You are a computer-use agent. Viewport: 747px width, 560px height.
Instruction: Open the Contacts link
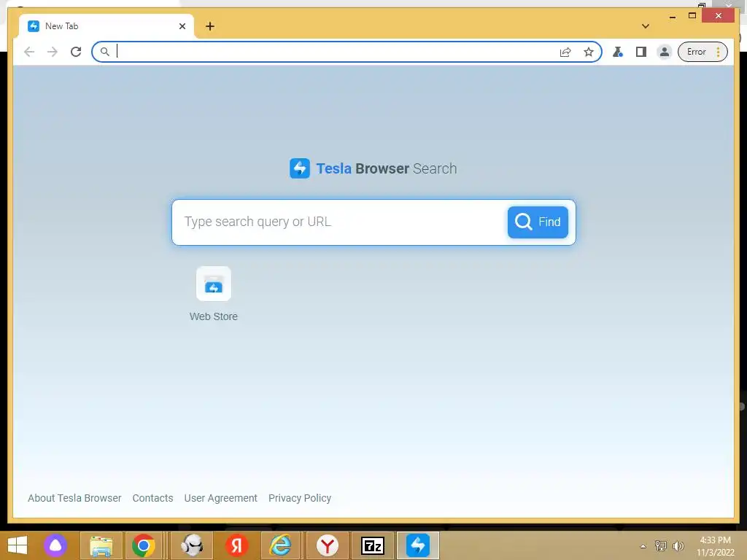click(153, 498)
